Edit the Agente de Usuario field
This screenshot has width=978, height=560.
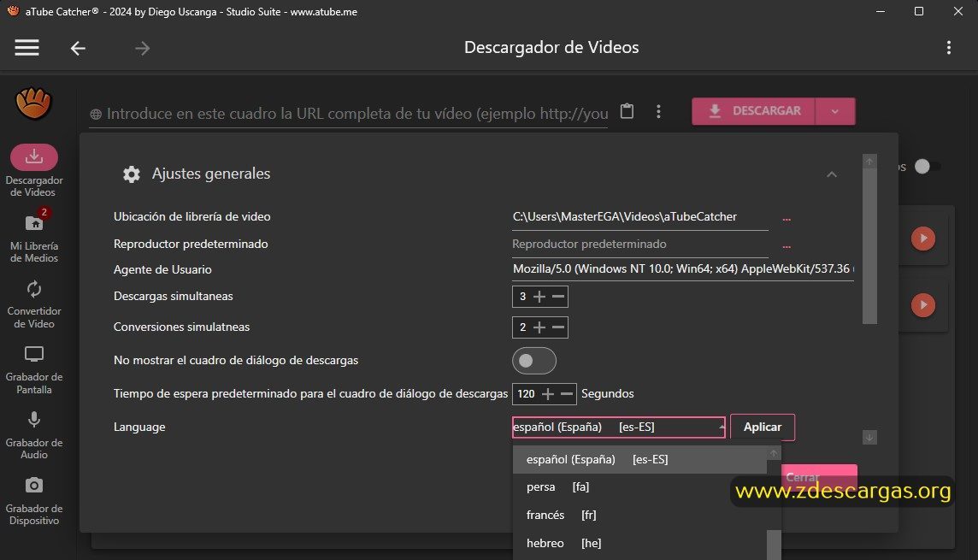[683, 268]
